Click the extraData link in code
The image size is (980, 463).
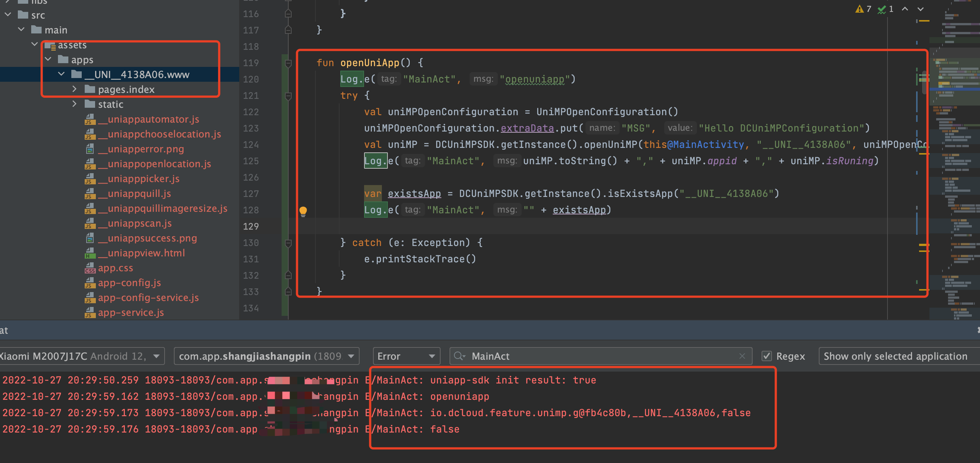pyautogui.click(x=527, y=128)
